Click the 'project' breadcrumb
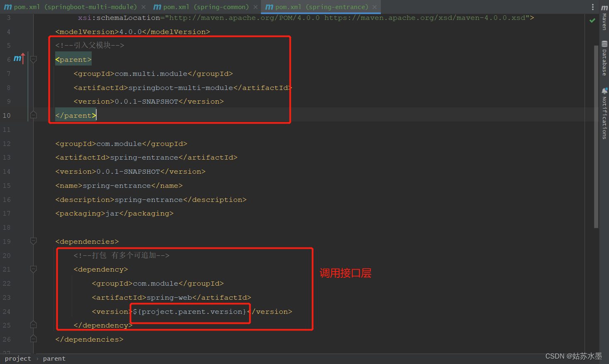Screen dimensions: 609x364 (18, 359)
